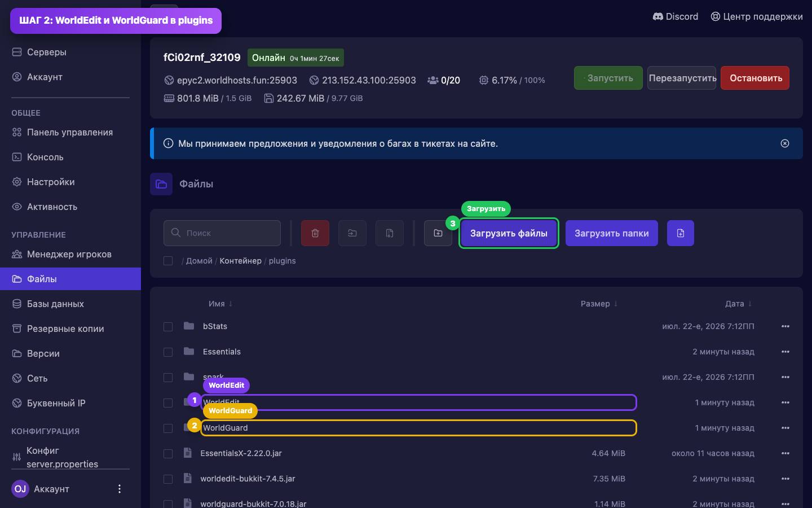This screenshot has width=812, height=508.
Task: Click the Загрузить файлы button
Action: [509, 233]
